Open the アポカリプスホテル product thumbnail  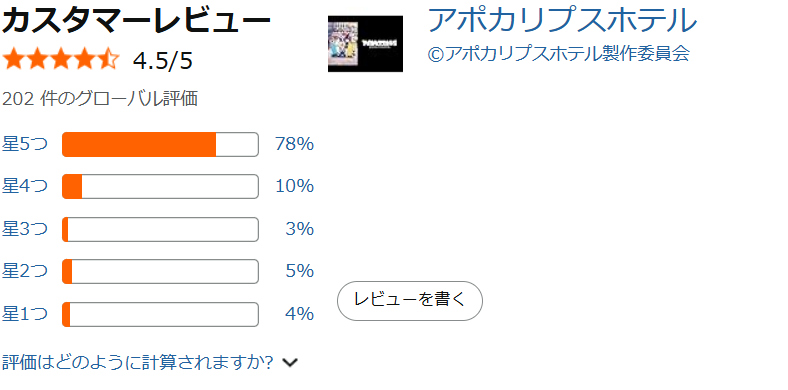coord(365,44)
